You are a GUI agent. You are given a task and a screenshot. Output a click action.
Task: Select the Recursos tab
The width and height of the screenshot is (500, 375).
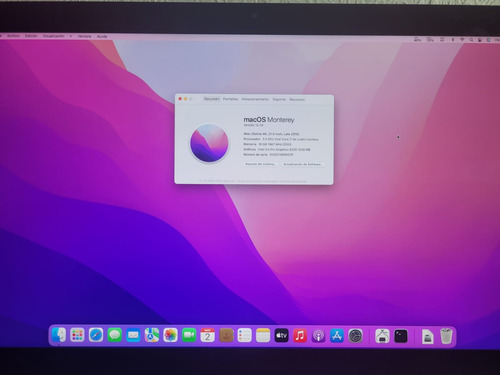(x=297, y=99)
